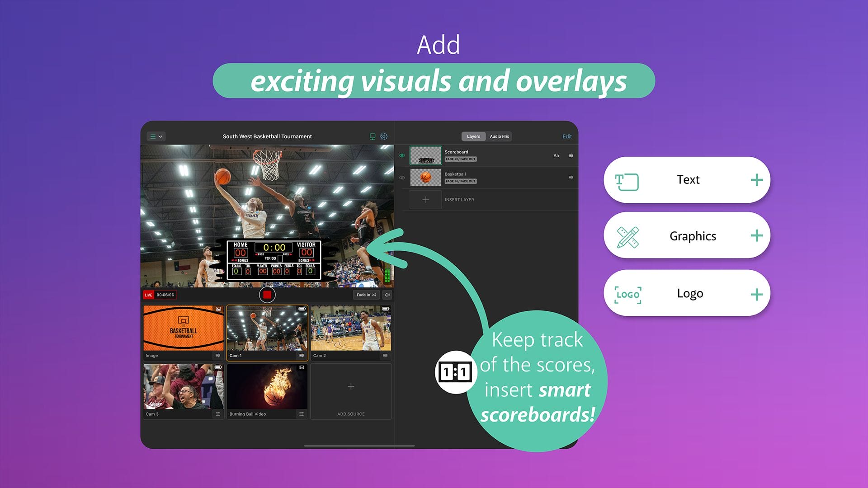Image resolution: width=868 pixels, height=488 pixels.
Task: Show the Basketball layer via eye icon
Action: point(402,178)
